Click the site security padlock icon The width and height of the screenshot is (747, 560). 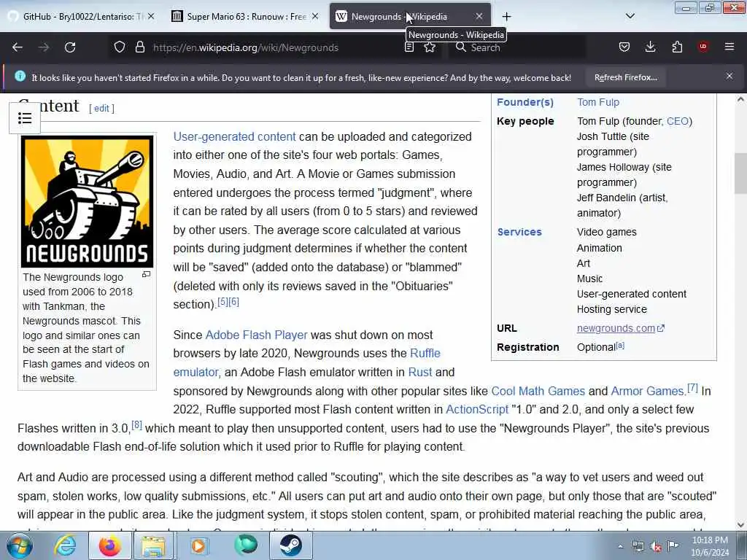coord(139,47)
